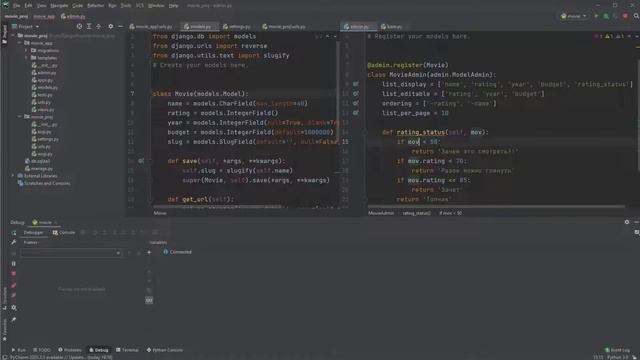Open the Edit menu
The width and height of the screenshot is (640, 360).
point(28,6)
